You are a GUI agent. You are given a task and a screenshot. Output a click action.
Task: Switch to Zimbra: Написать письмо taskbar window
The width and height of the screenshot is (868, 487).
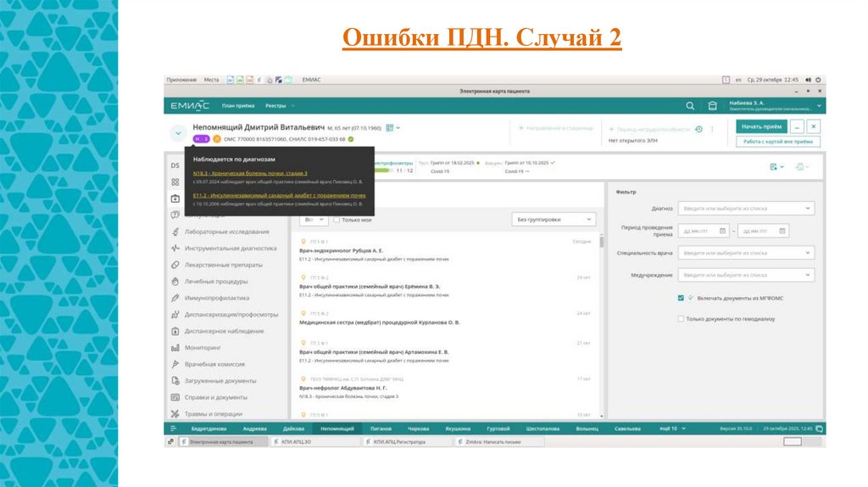498,442
